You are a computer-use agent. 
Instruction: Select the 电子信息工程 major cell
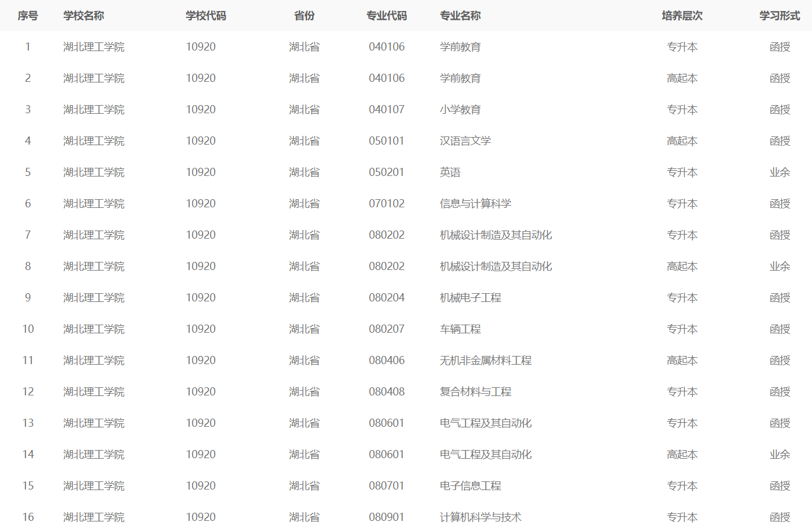[x=471, y=486]
